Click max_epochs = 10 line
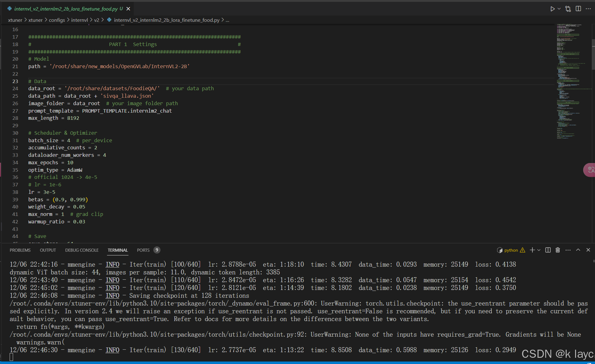595x364 pixels. (51, 162)
